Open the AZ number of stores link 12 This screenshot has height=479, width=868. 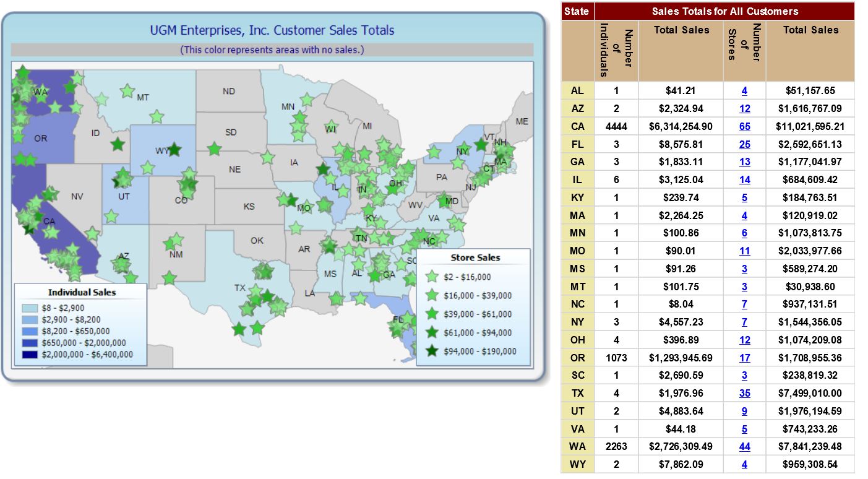click(x=744, y=108)
